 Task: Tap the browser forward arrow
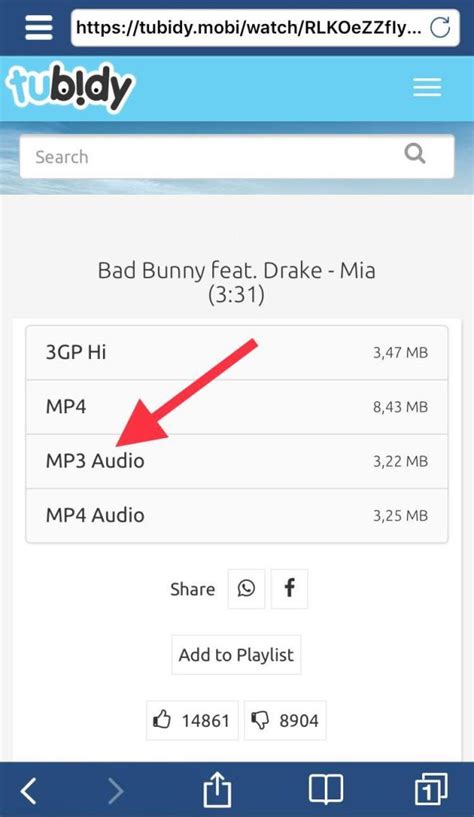click(x=116, y=790)
